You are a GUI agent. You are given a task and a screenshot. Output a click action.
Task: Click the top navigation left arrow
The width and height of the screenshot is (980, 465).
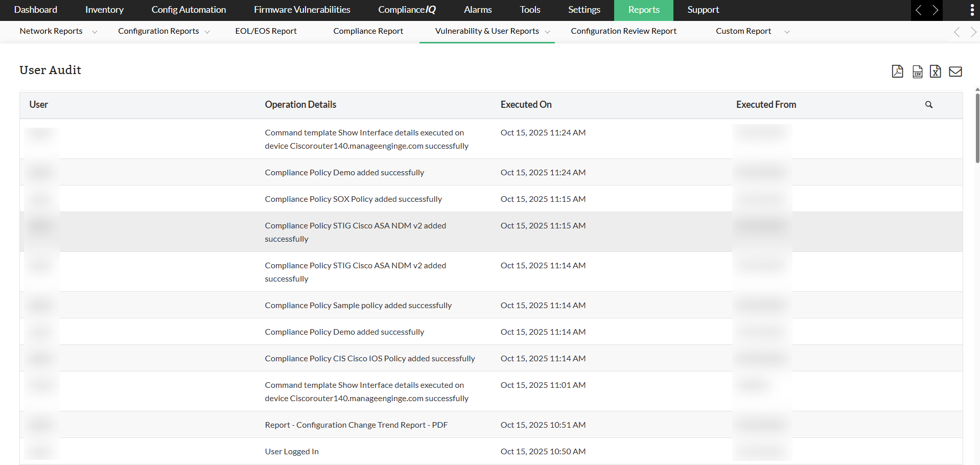pyautogui.click(x=919, y=10)
